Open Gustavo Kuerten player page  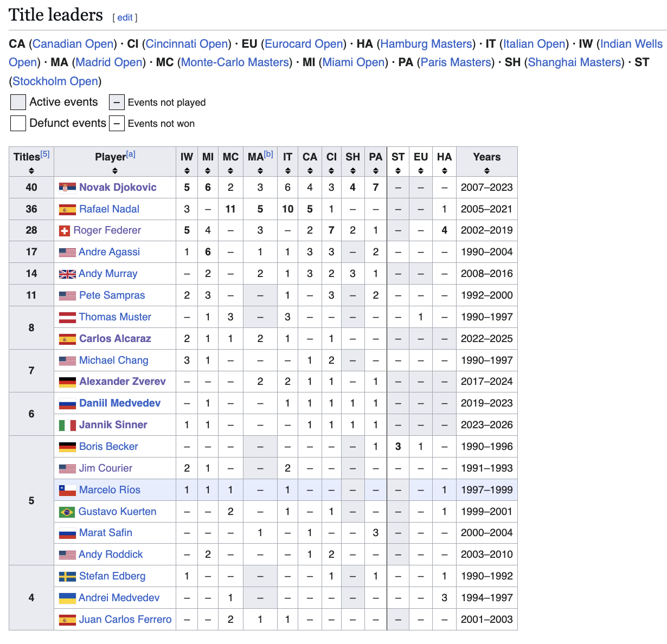point(117,512)
